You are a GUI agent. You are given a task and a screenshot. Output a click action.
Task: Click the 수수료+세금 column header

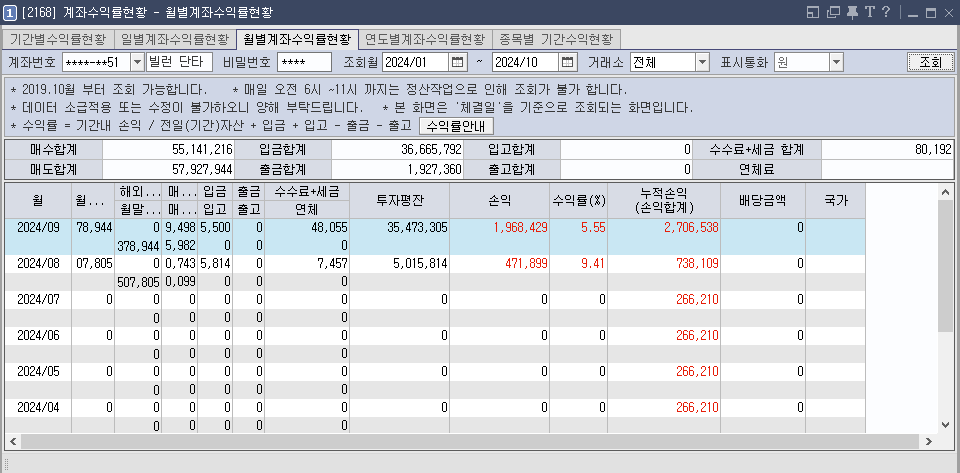click(307, 192)
